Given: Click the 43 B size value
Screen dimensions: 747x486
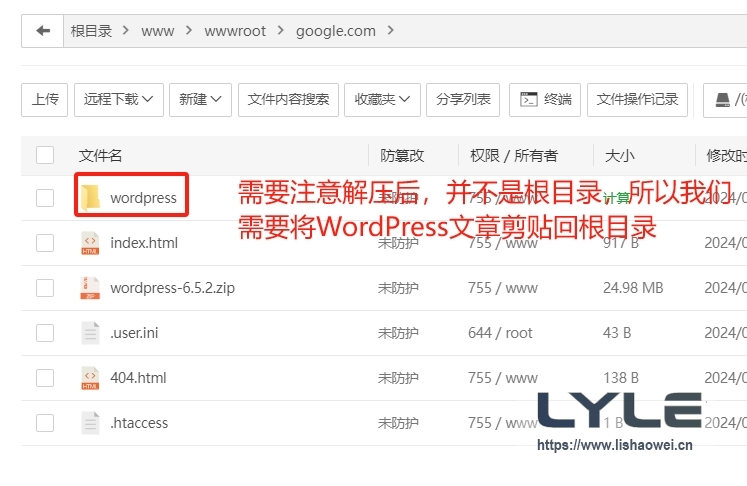Looking at the screenshot, I should [617, 333].
